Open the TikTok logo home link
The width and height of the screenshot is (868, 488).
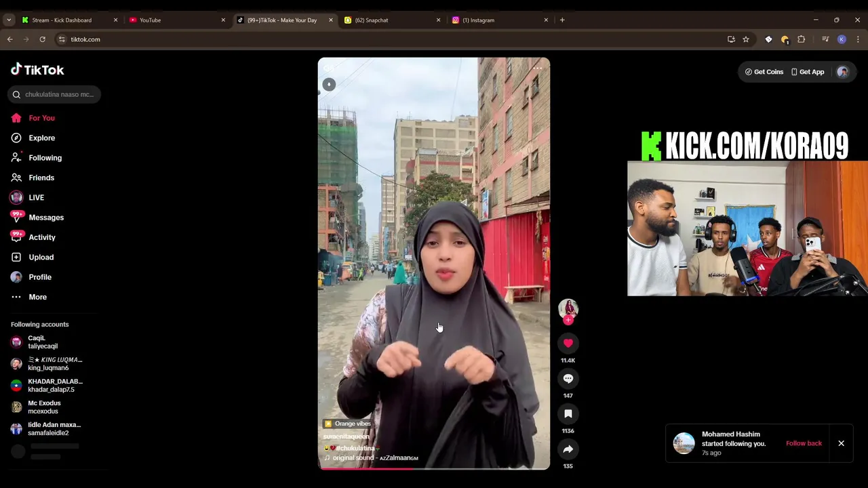[37, 69]
